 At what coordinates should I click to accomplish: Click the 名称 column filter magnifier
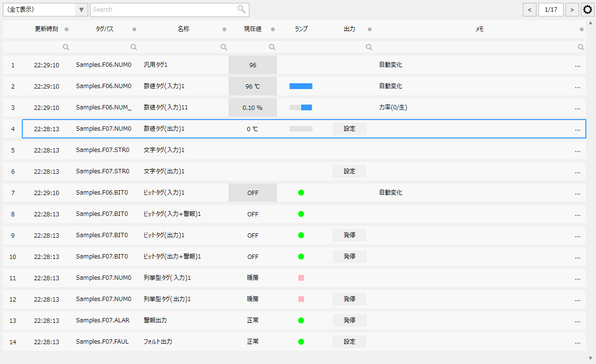pyautogui.click(x=224, y=46)
